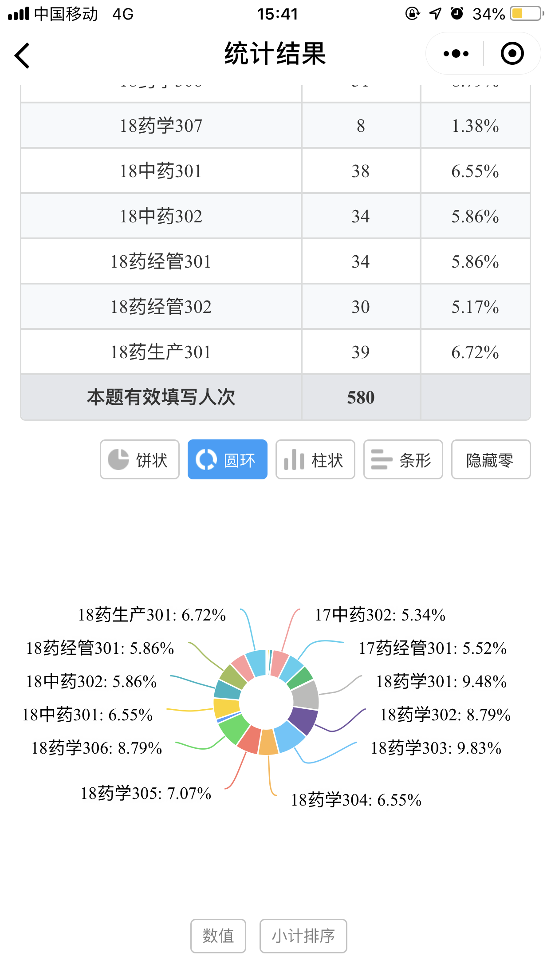Click the 580 total responses cell

click(x=361, y=397)
